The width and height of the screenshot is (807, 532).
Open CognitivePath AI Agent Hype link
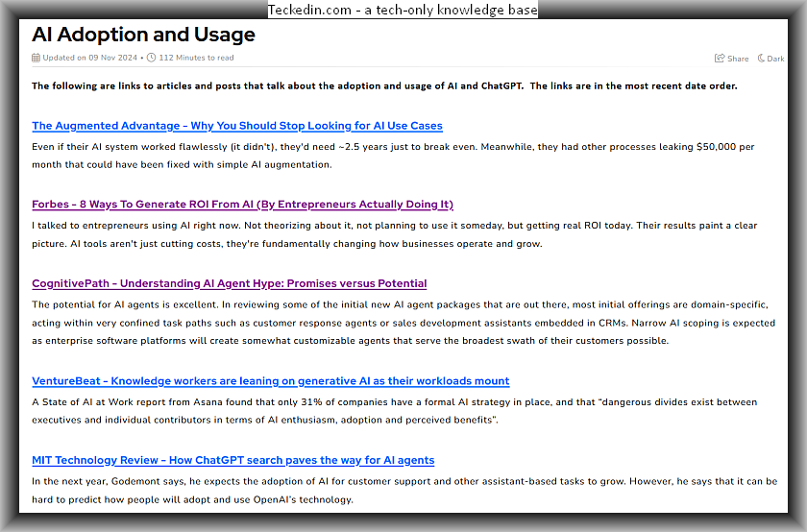(229, 283)
